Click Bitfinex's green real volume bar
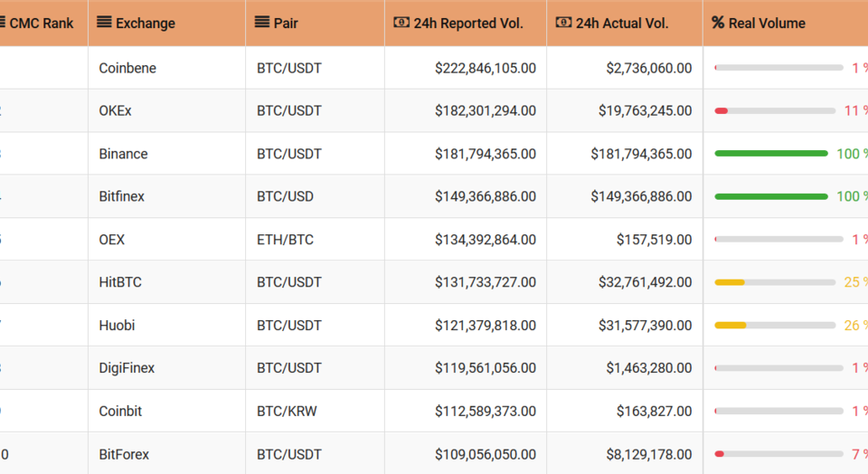This screenshot has width=868, height=474. pos(771,196)
